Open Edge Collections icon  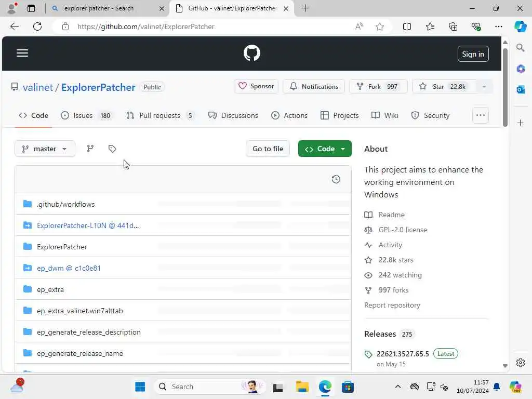[453, 26]
